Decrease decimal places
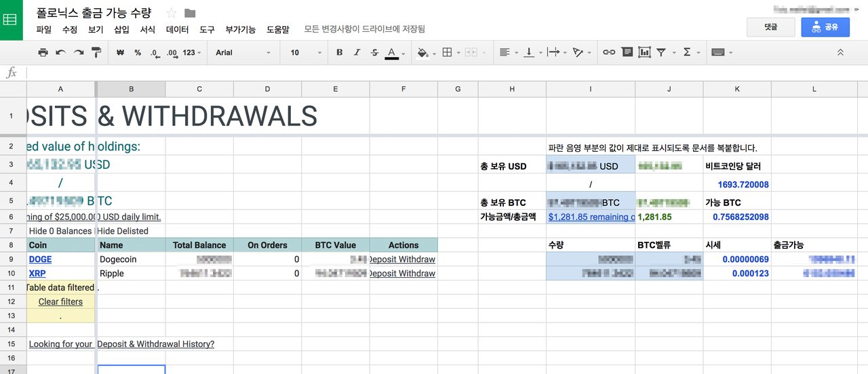This screenshot has width=868, height=374. coord(154,52)
